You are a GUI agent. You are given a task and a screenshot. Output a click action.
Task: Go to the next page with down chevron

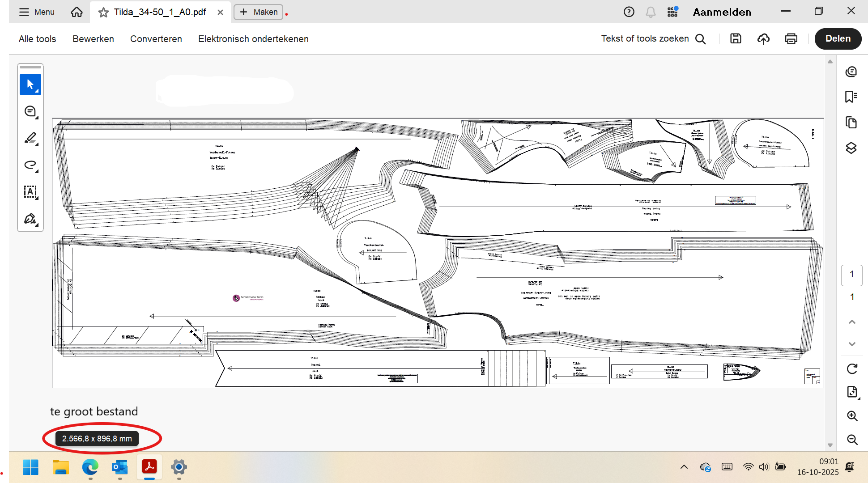(x=852, y=344)
